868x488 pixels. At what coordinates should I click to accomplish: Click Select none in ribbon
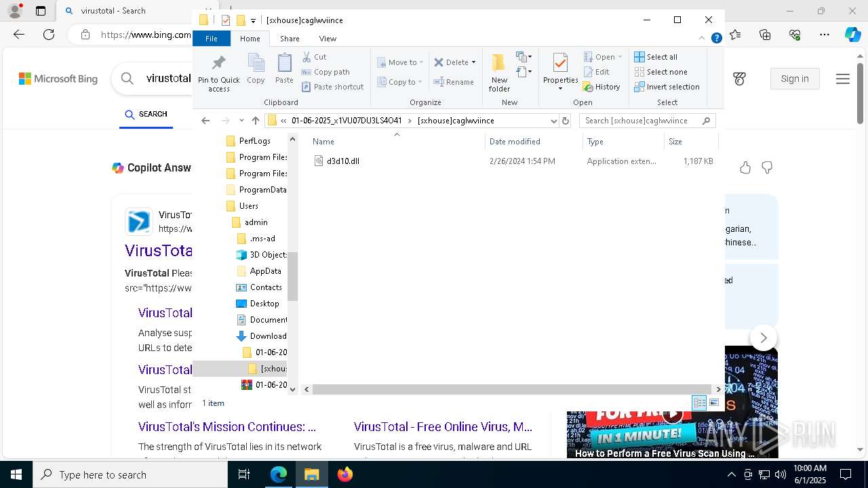tap(660, 72)
